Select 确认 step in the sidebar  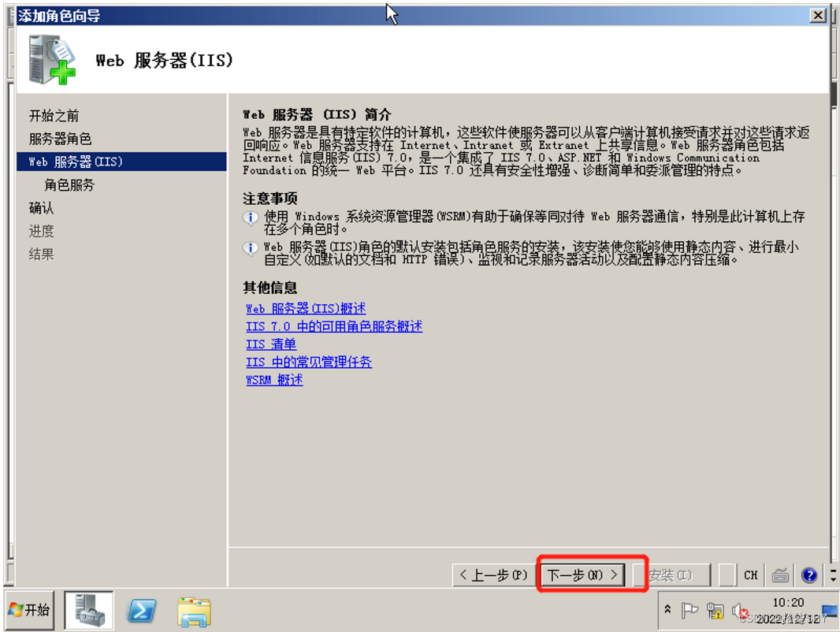point(41,208)
